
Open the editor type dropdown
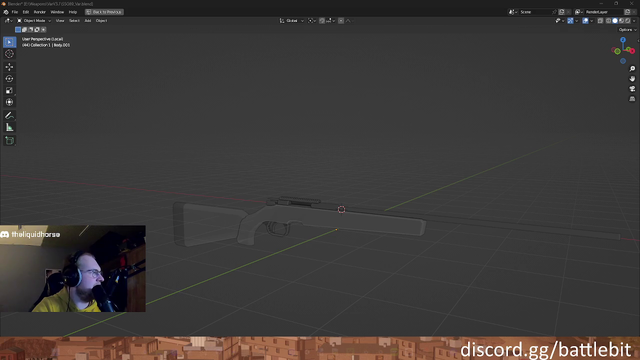8,21
